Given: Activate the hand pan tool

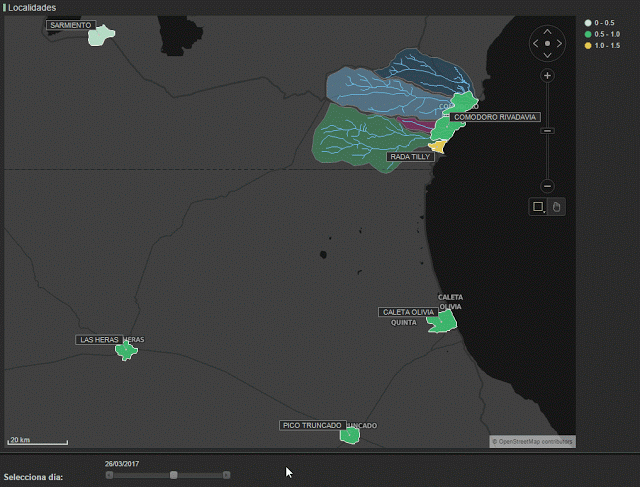Looking at the screenshot, I should click(557, 207).
